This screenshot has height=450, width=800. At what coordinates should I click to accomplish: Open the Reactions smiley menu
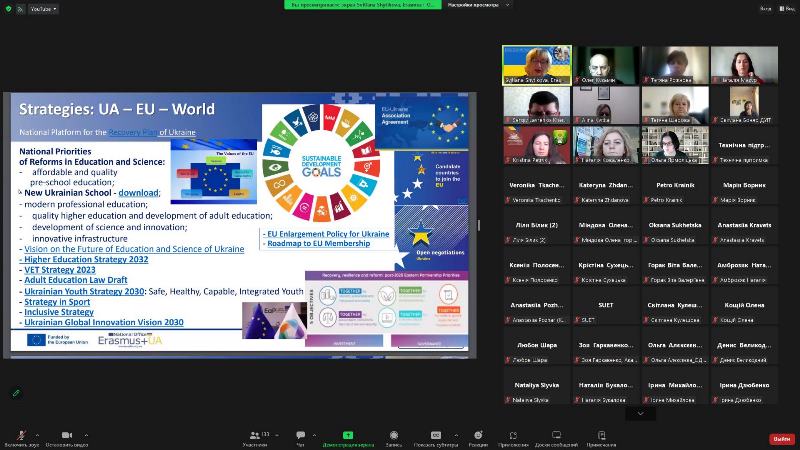click(x=478, y=438)
